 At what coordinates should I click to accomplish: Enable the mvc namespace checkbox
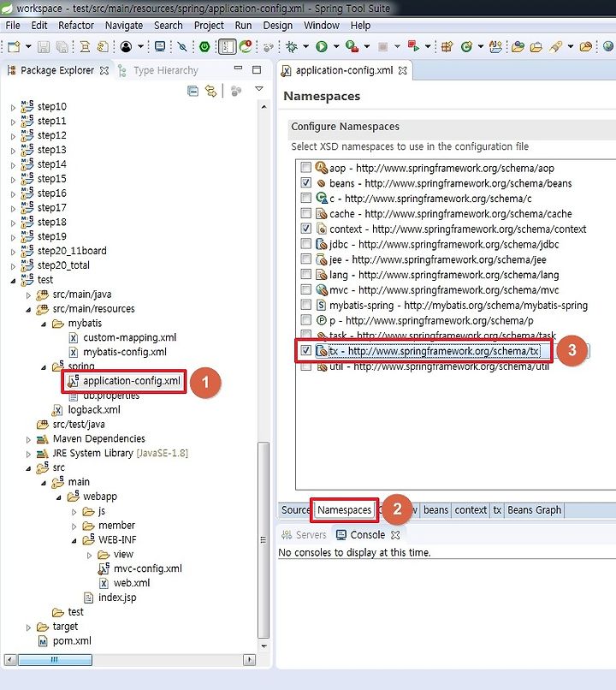(305, 289)
